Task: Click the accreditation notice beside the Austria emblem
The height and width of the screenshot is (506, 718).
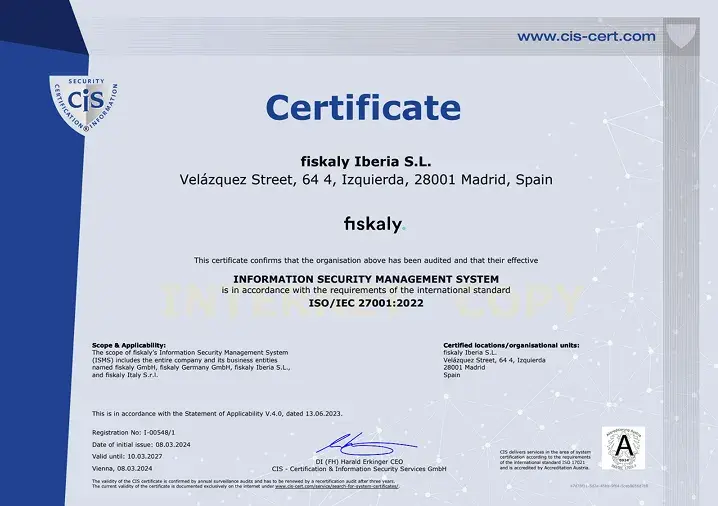Action: tap(545, 460)
